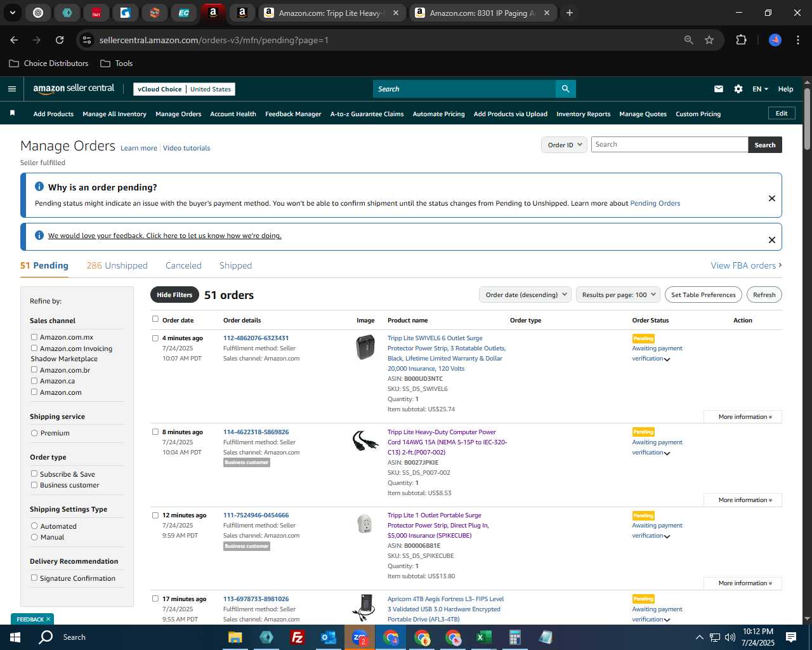The image size is (812, 650).
Task: Go back to the previous page
Action: [14, 40]
